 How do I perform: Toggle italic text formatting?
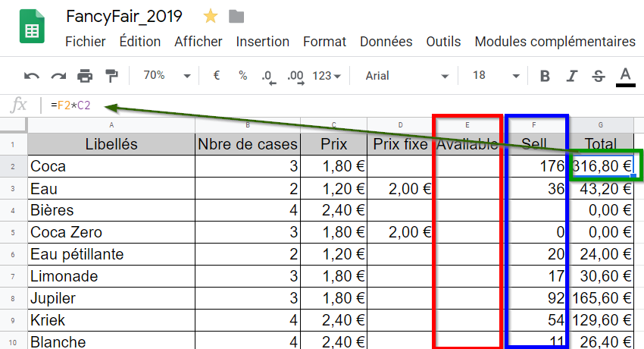(572, 76)
